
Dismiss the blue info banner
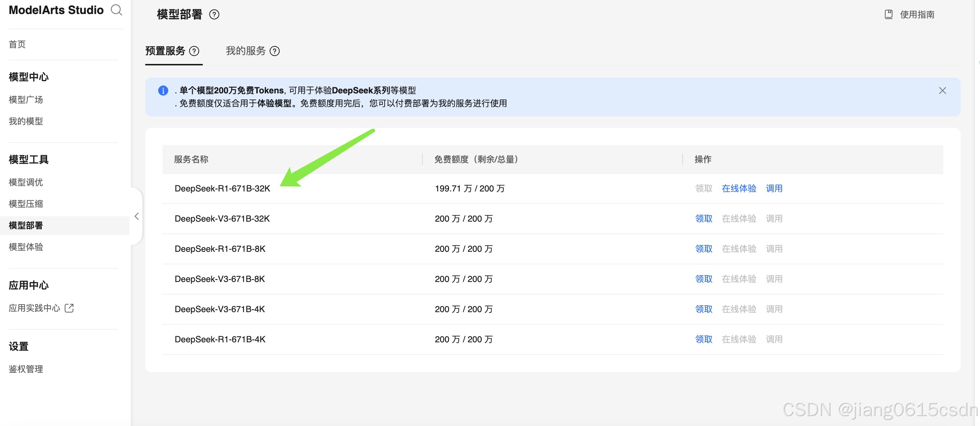pos(942,91)
